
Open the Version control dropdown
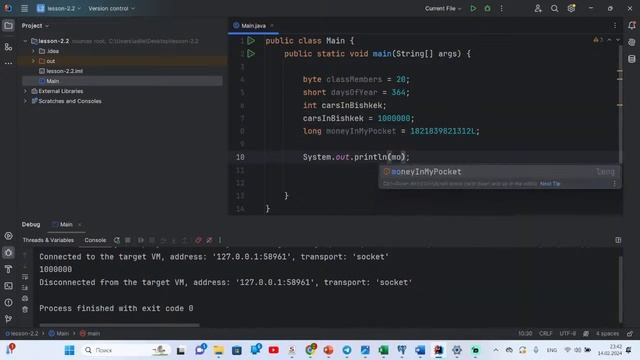pos(111,8)
